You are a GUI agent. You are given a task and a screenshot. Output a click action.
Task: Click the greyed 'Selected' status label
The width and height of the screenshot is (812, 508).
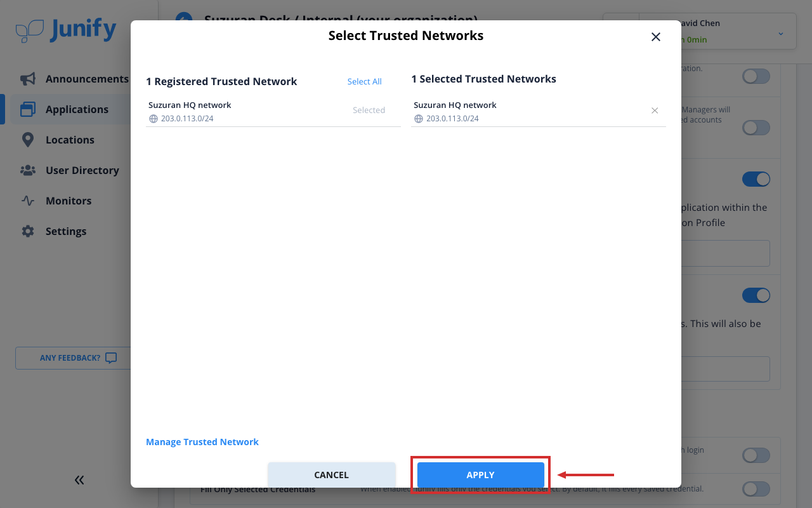coord(369,110)
